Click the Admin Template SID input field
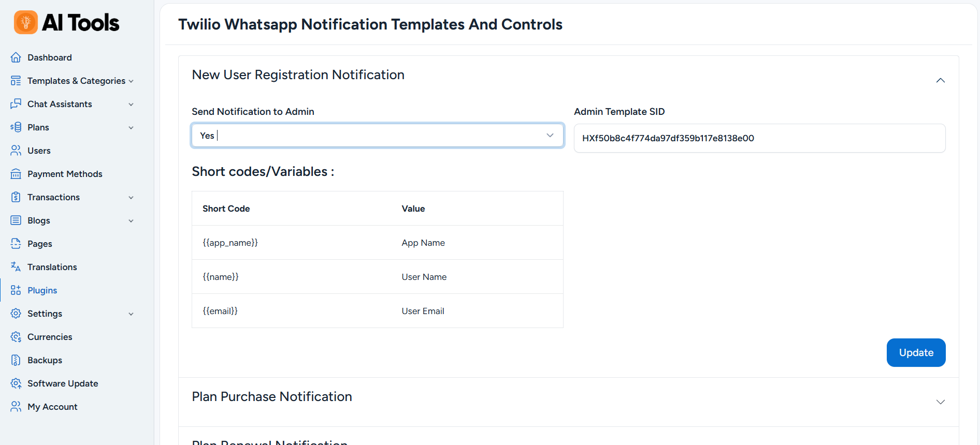980x445 pixels. (759, 138)
